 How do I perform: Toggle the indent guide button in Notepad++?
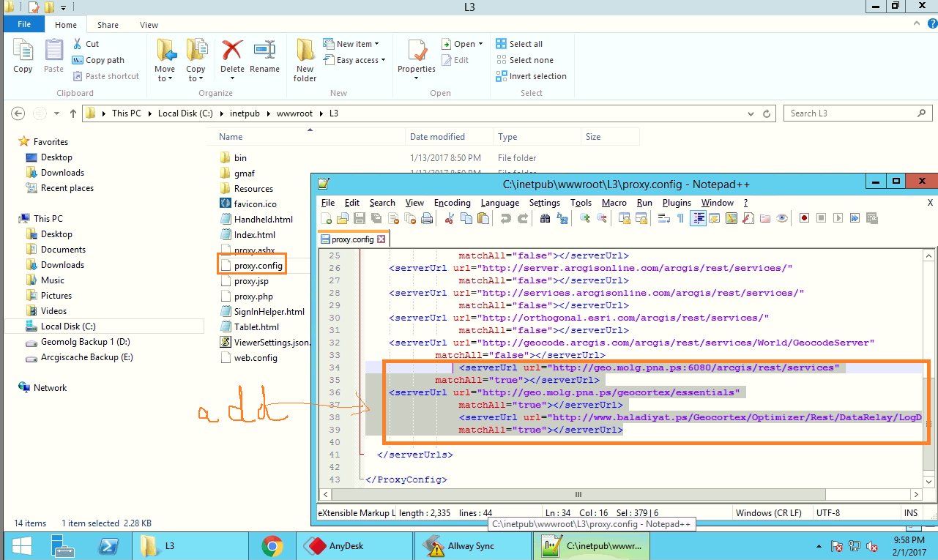698,218
